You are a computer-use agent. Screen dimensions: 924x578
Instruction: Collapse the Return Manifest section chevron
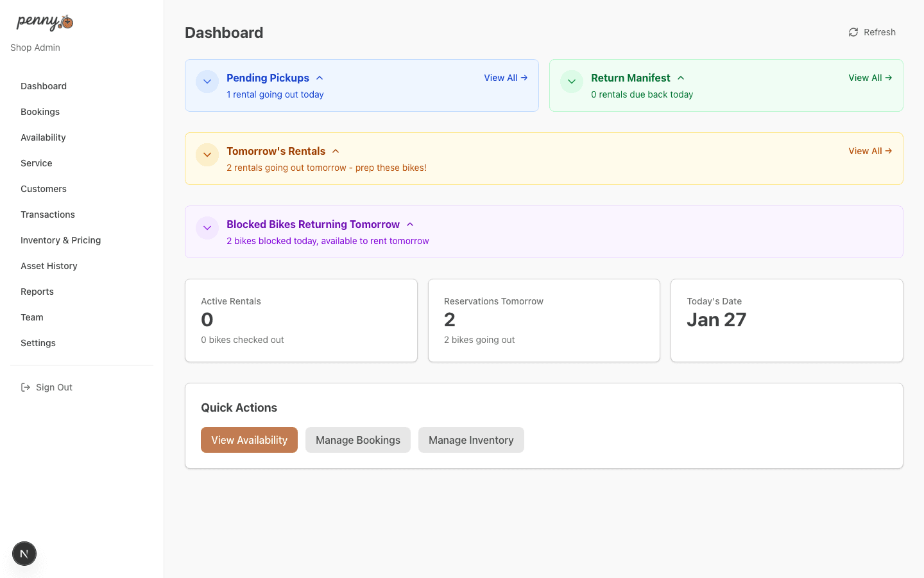(x=681, y=78)
